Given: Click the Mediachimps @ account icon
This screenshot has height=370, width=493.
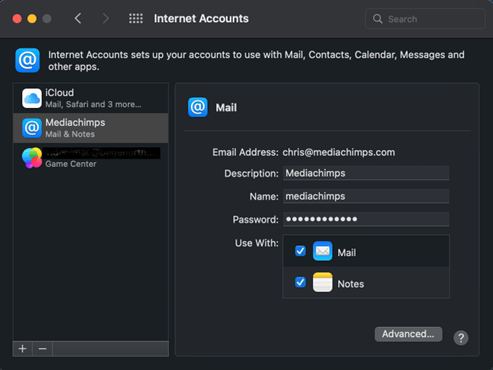Looking at the screenshot, I should [x=32, y=128].
